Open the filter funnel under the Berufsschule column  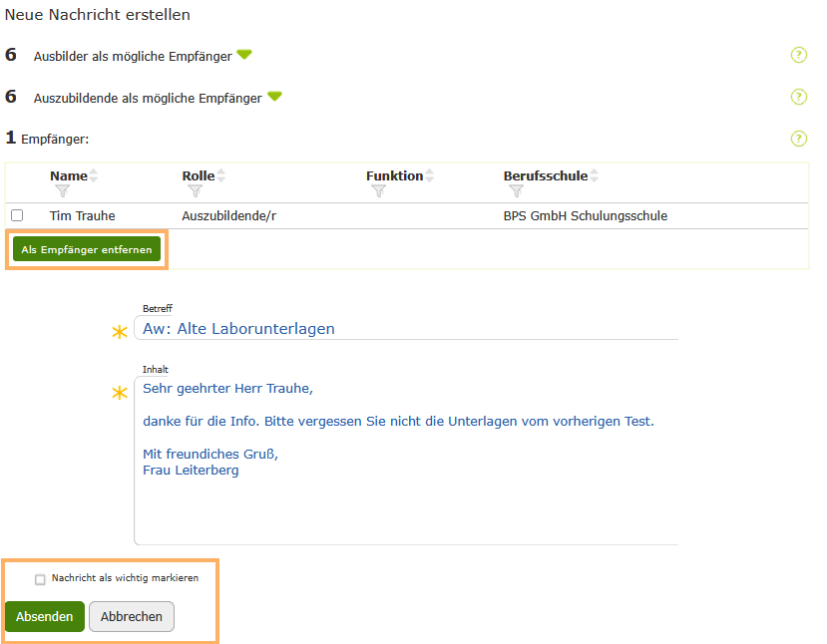[516, 189]
